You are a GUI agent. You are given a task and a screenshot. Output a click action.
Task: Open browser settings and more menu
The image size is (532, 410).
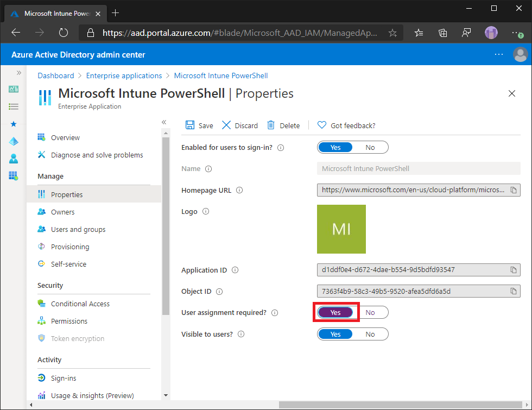[x=517, y=33]
